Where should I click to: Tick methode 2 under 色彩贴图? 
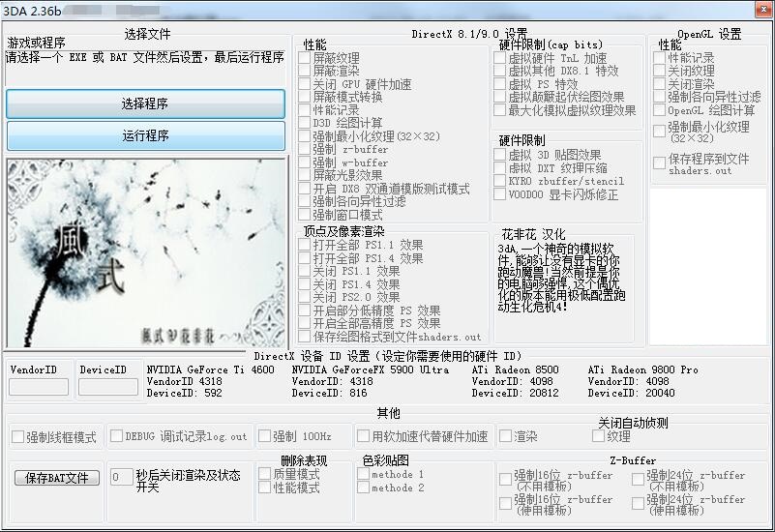363,488
